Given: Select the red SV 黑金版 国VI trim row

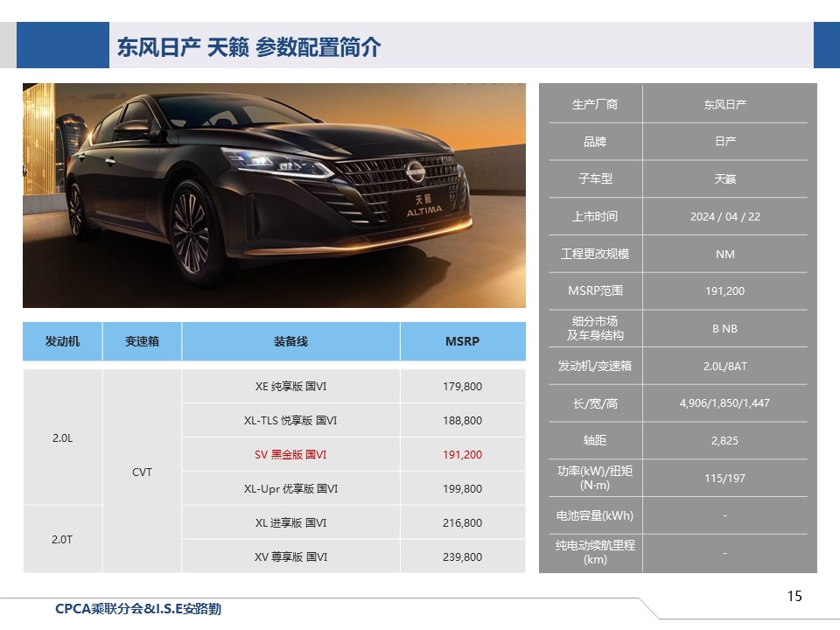Looking at the screenshot, I should point(290,455).
